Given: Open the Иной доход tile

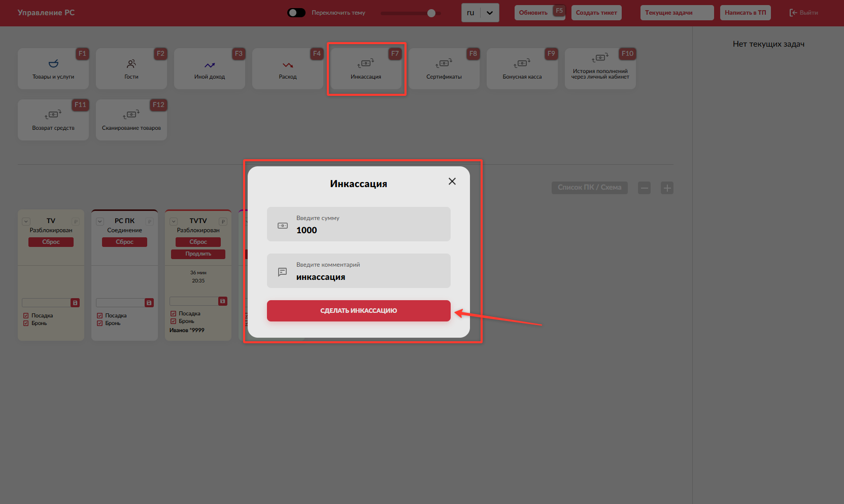Looking at the screenshot, I should click(210, 69).
